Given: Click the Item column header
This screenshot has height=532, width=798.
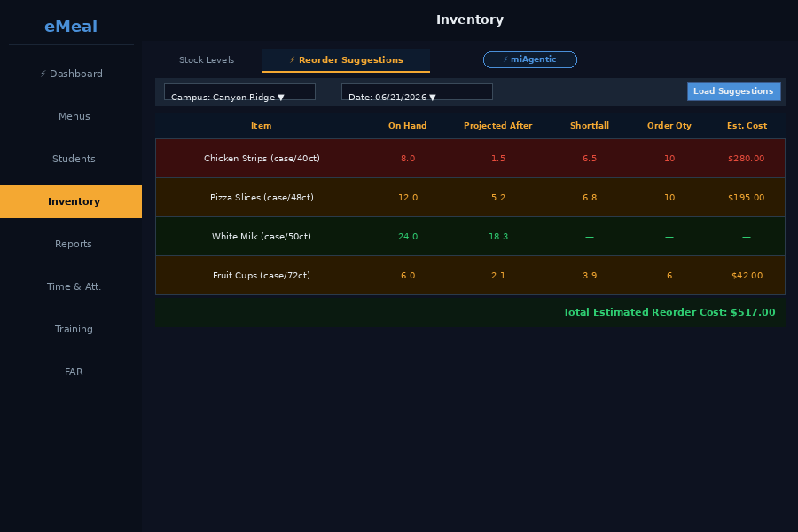Looking at the screenshot, I should (x=261, y=126).
